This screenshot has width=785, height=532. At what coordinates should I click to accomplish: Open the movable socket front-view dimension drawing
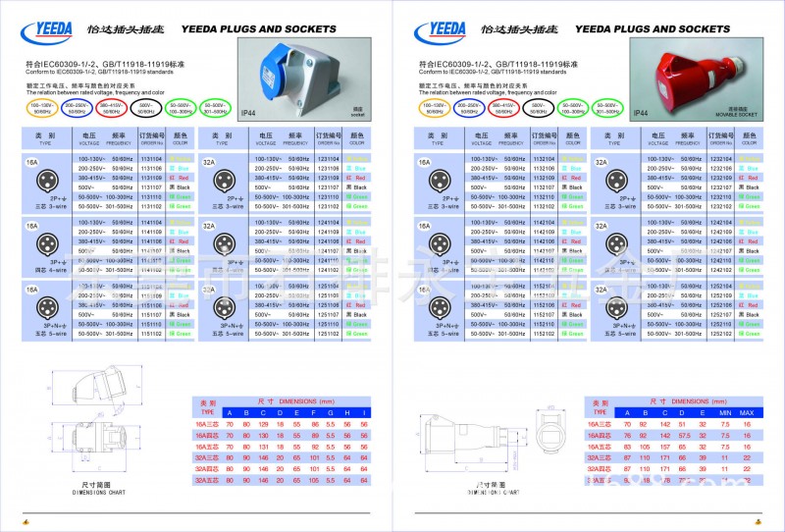tap(551, 431)
